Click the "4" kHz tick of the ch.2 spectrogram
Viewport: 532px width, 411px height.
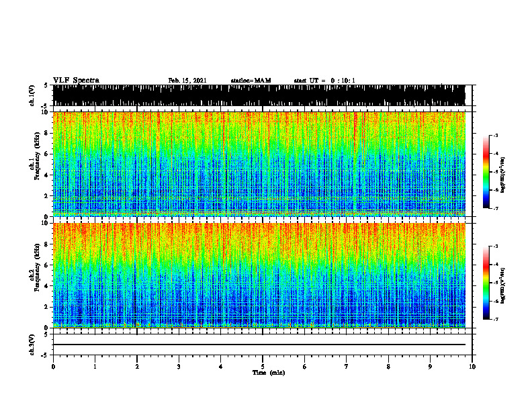46,286
